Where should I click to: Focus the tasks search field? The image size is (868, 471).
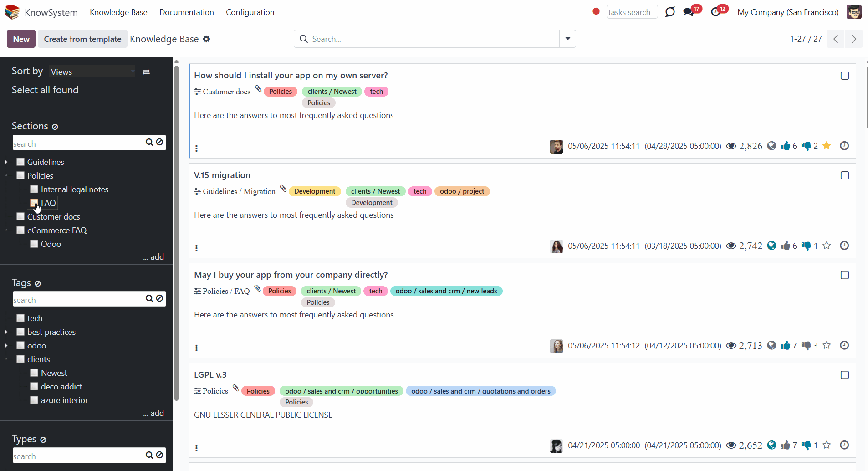point(632,12)
